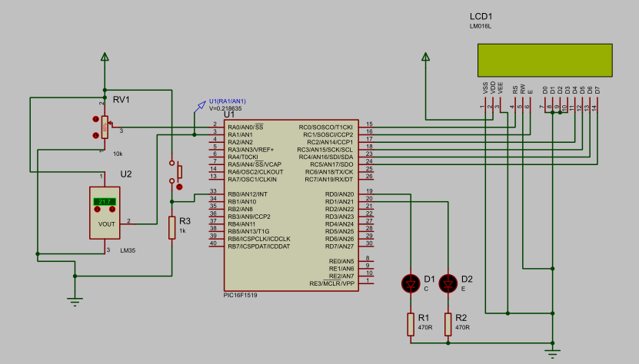Select the green LCD1 display screen

tap(545, 60)
